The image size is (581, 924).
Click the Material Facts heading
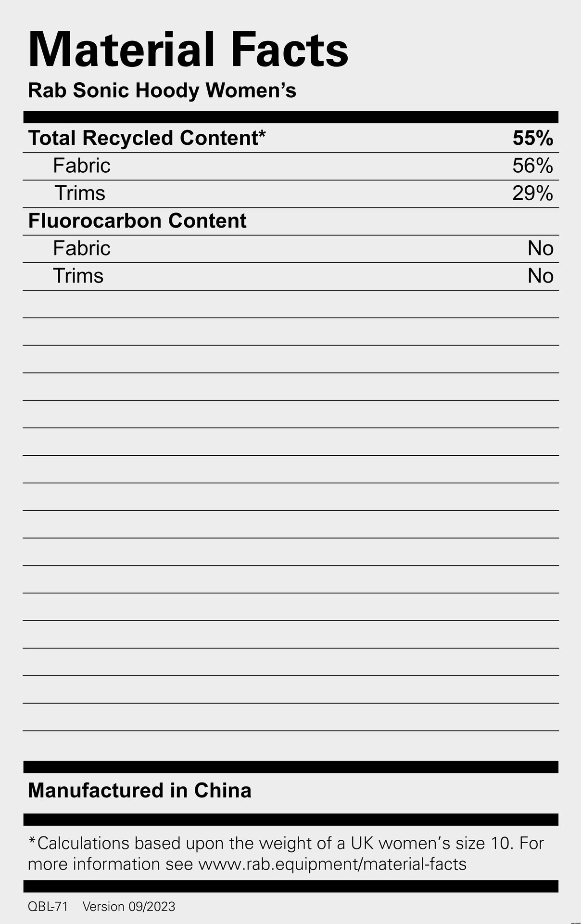[x=188, y=50]
